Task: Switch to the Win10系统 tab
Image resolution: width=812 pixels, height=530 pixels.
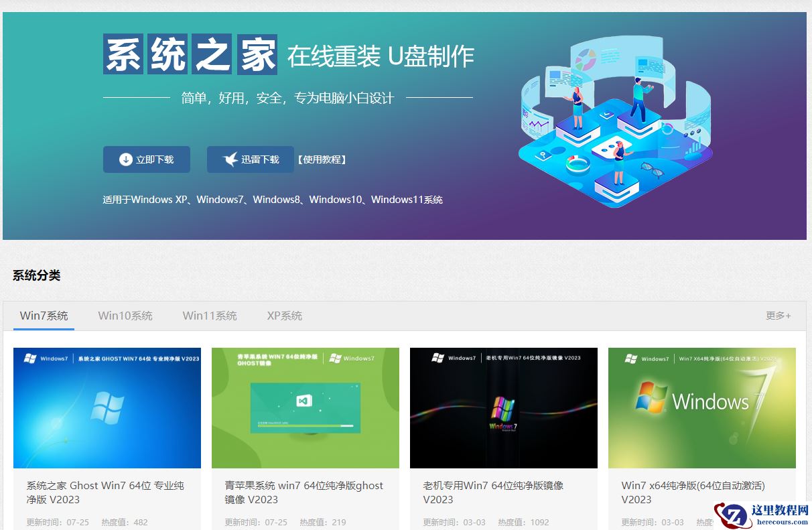Action: point(125,315)
